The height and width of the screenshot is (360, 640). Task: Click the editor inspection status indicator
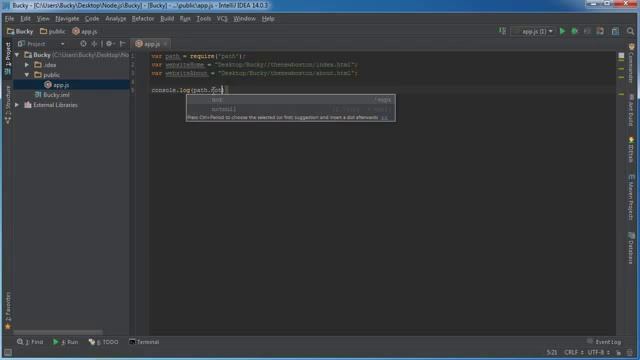coord(621,56)
